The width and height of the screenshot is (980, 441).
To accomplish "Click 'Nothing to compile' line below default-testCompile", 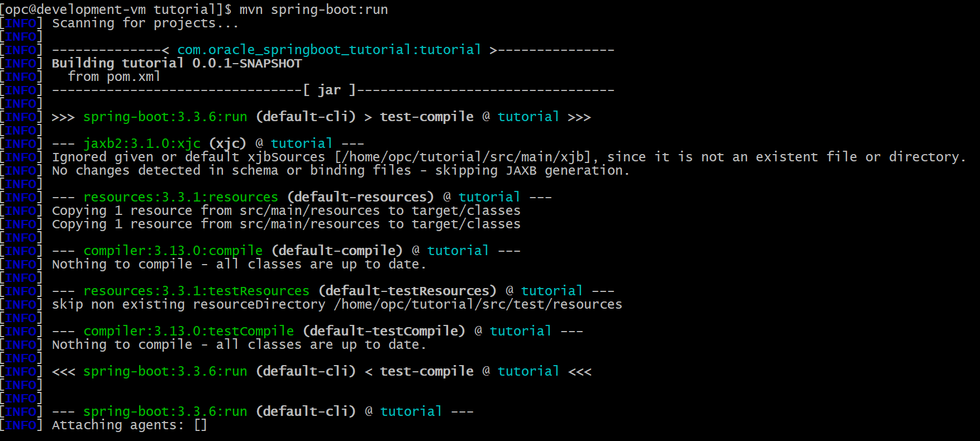I will pyautogui.click(x=239, y=345).
